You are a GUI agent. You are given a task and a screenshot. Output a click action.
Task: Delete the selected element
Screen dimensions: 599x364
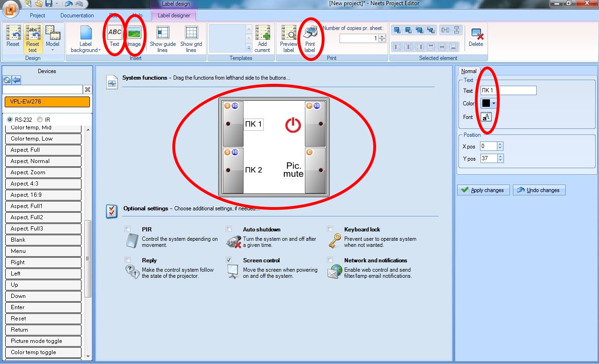tap(476, 37)
